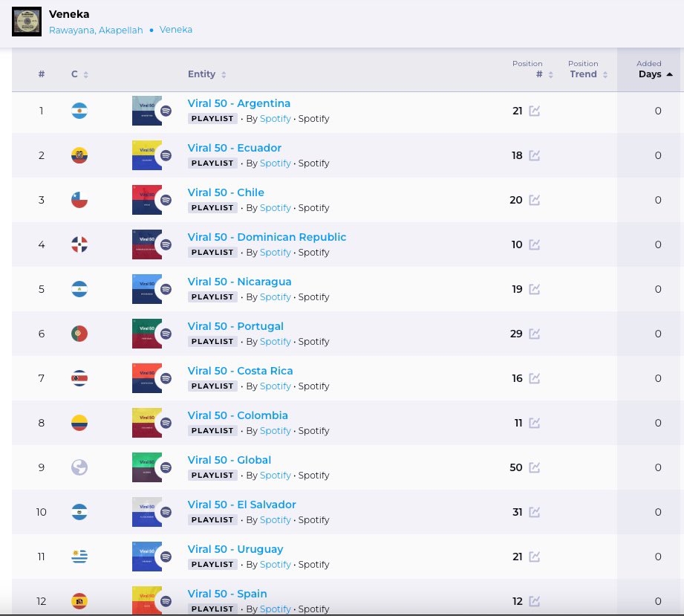The image size is (684, 616).
Task: Click the El Salvador flag icon
Action: point(79,512)
